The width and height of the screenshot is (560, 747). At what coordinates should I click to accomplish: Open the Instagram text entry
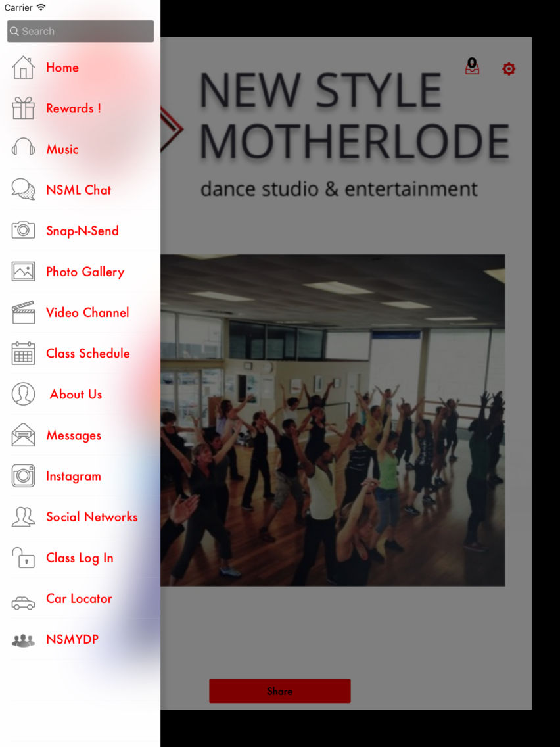[74, 476]
